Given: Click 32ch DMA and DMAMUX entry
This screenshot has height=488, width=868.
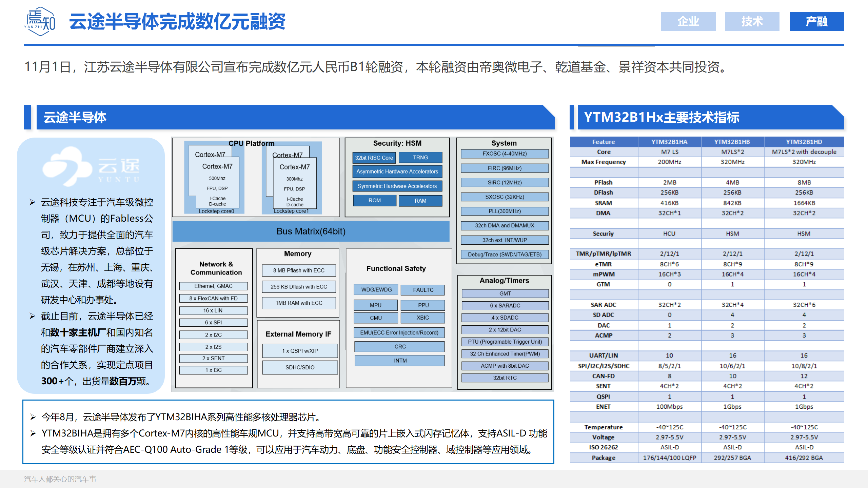Looking at the screenshot, I should (x=505, y=226).
